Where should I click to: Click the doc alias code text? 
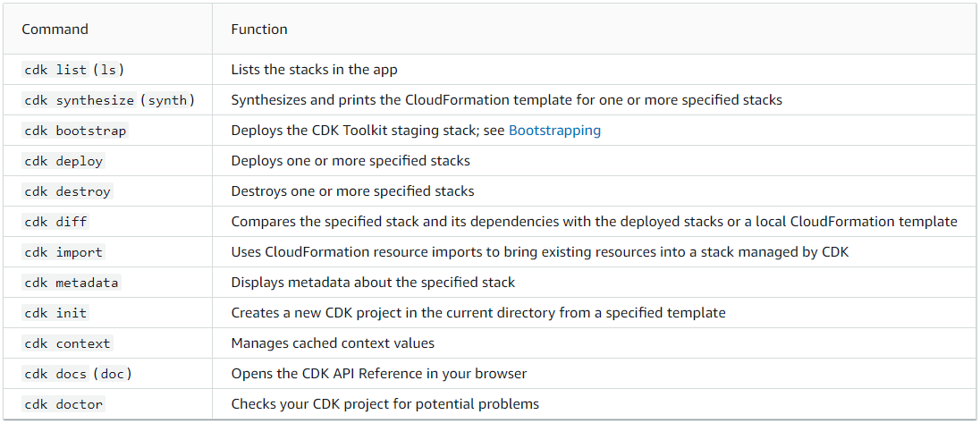[x=114, y=374]
